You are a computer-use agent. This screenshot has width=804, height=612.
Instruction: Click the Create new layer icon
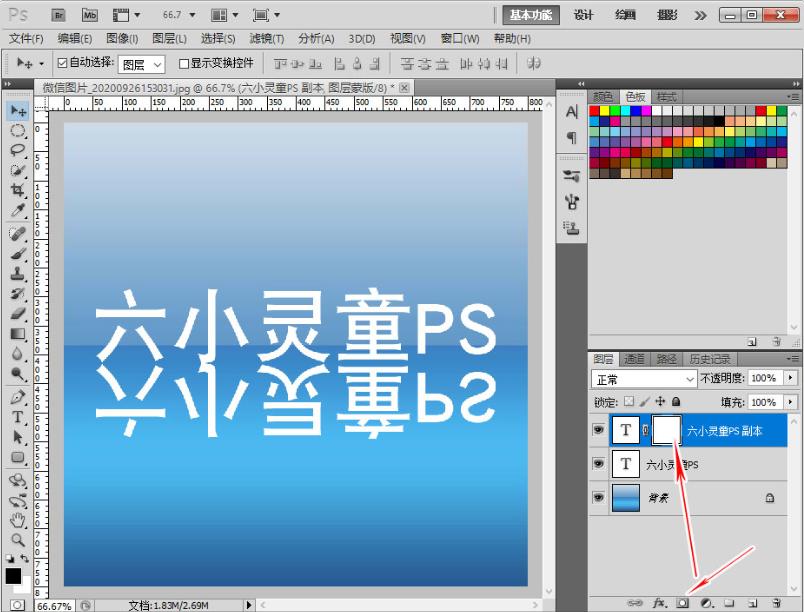[752, 602]
